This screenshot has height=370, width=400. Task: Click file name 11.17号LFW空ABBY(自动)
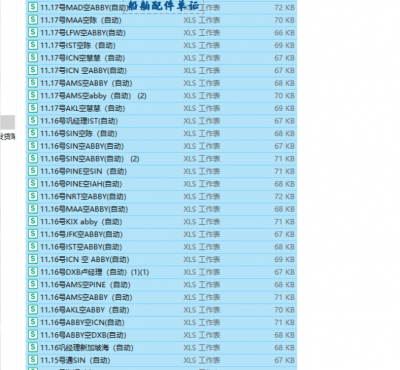pyautogui.click(x=83, y=33)
